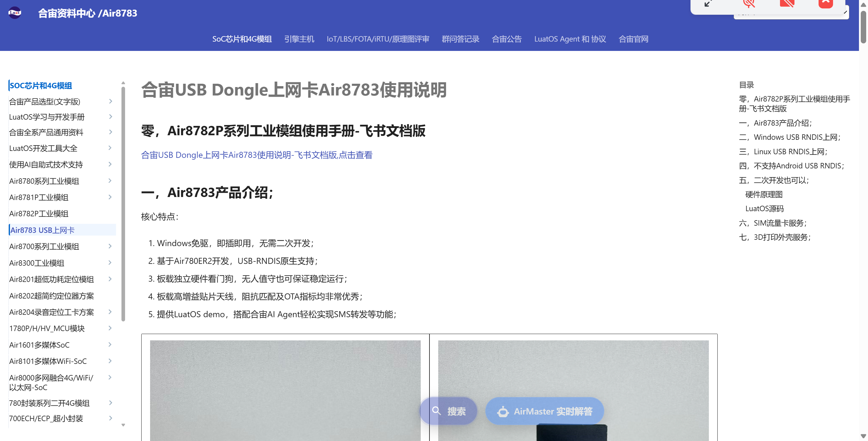Jump to 六，SIM流量卡服务 in 目录
868x441 pixels.
click(773, 223)
